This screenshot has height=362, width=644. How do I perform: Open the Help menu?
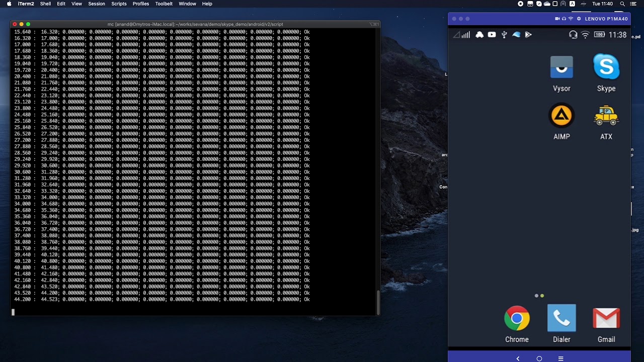207,4
